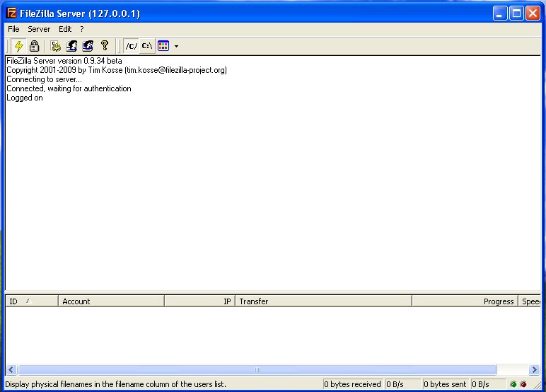Click the horizontal scrollbar left arrow
The height and width of the screenshot is (392, 546).
[x=11, y=369]
